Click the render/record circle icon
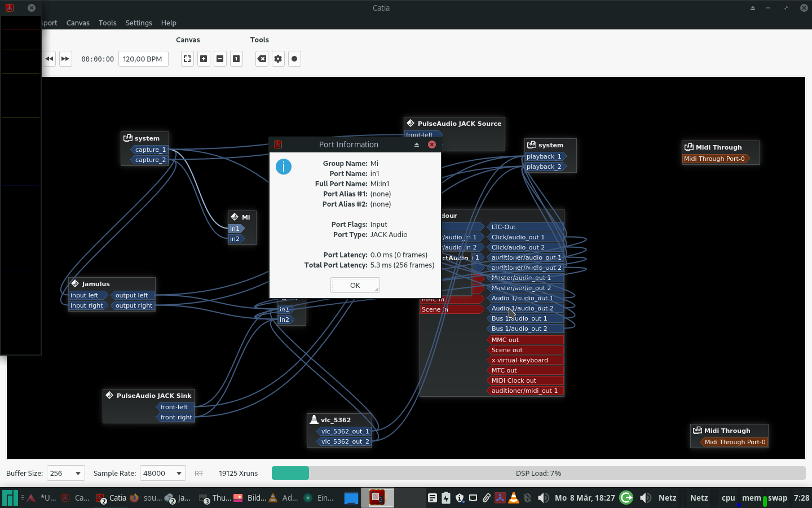The image size is (812, 508). pos(294,59)
